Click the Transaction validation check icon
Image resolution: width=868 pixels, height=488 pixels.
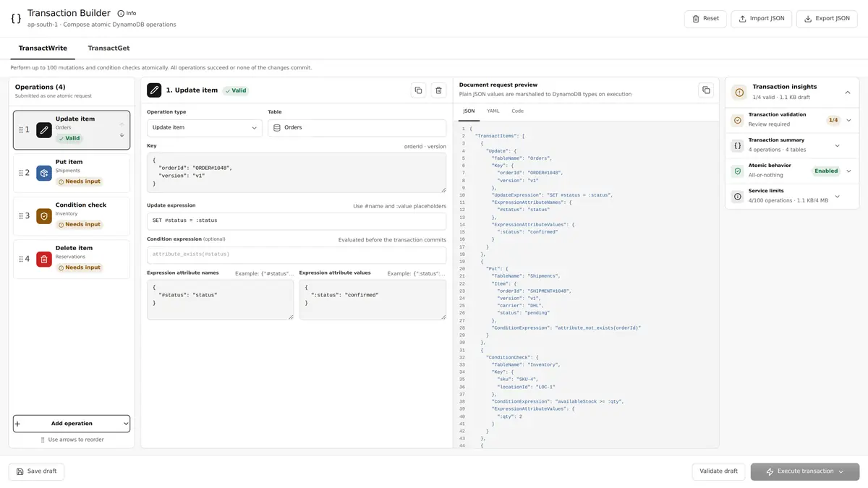coord(737,121)
